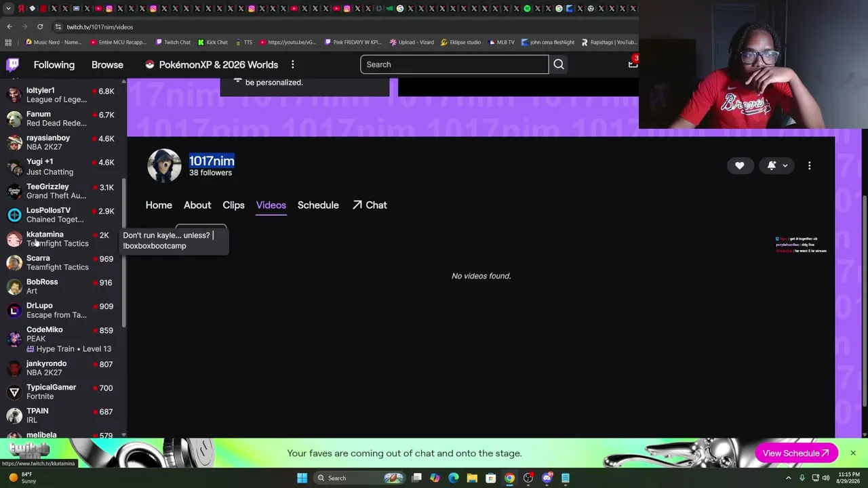Open the Kick Chat bookmark

[213, 42]
